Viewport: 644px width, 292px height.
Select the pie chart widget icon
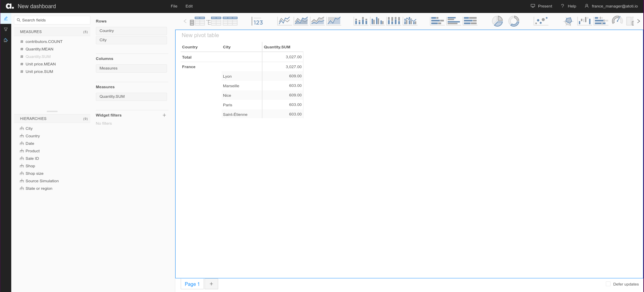click(497, 21)
